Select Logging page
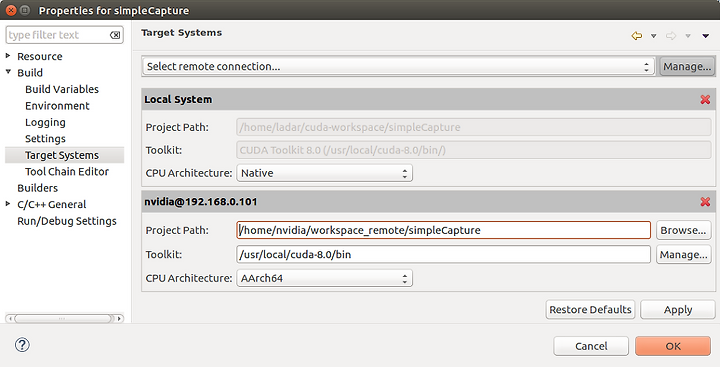The height and width of the screenshot is (367, 720). [45, 122]
